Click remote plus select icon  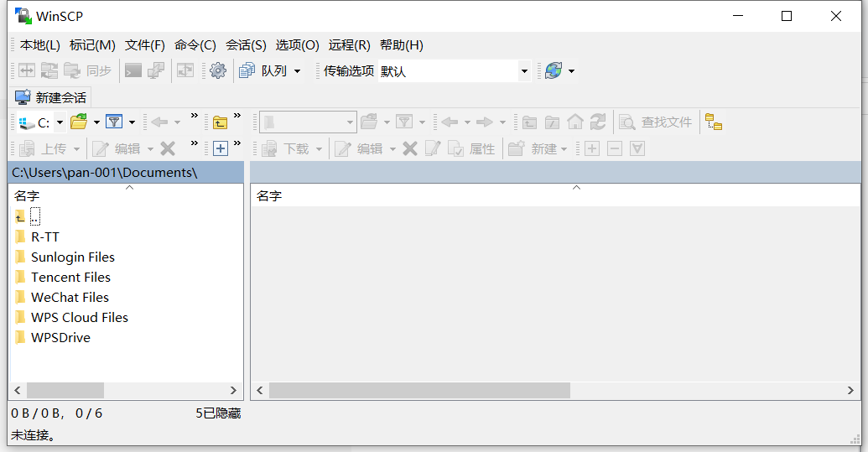592,148
